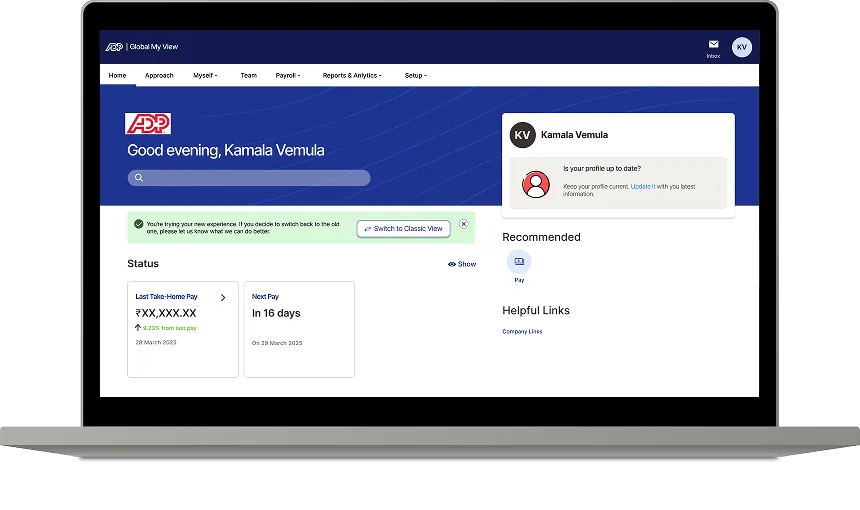Open the Pay recommended icon

tap(519, 262)
